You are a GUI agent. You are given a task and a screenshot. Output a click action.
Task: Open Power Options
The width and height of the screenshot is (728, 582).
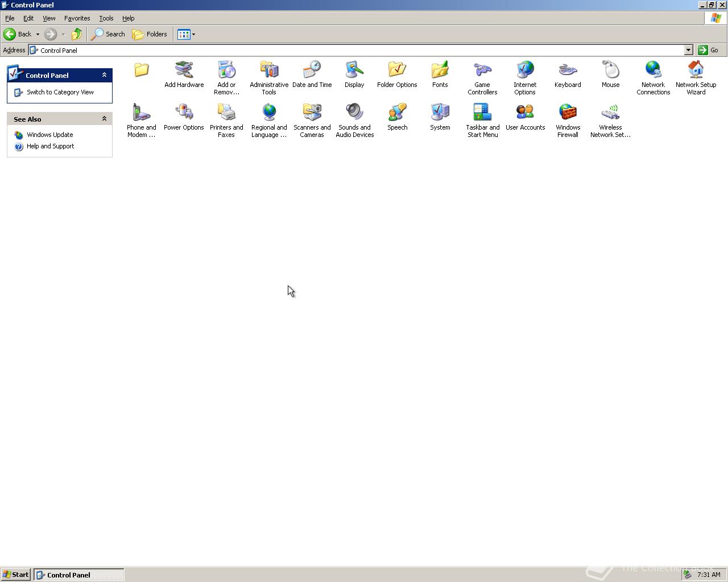click(184, 117)
